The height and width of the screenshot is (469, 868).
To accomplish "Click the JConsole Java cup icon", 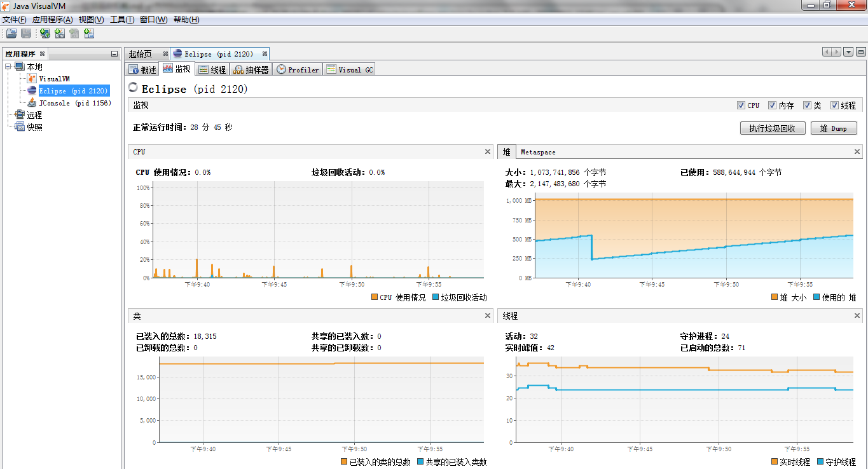I will [x=32, y=103].
